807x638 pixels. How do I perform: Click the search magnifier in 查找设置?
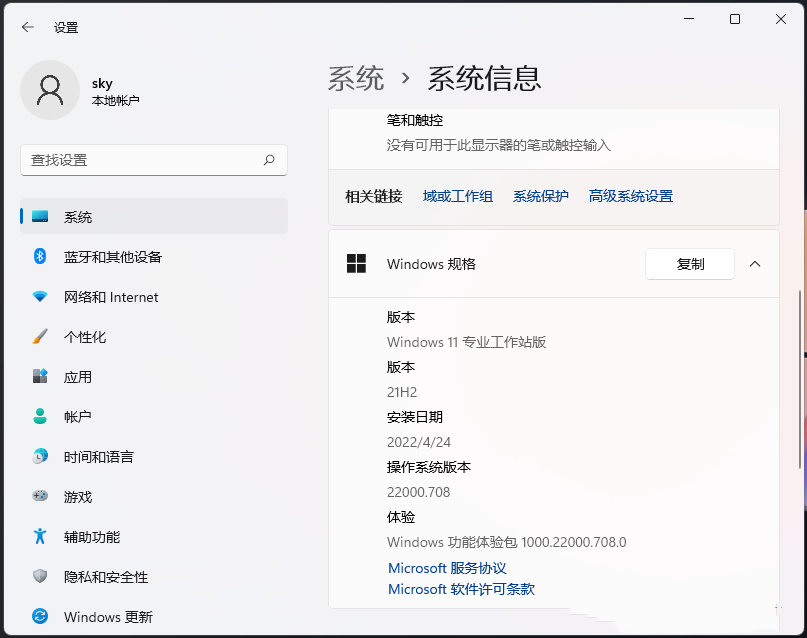point(269,160)
